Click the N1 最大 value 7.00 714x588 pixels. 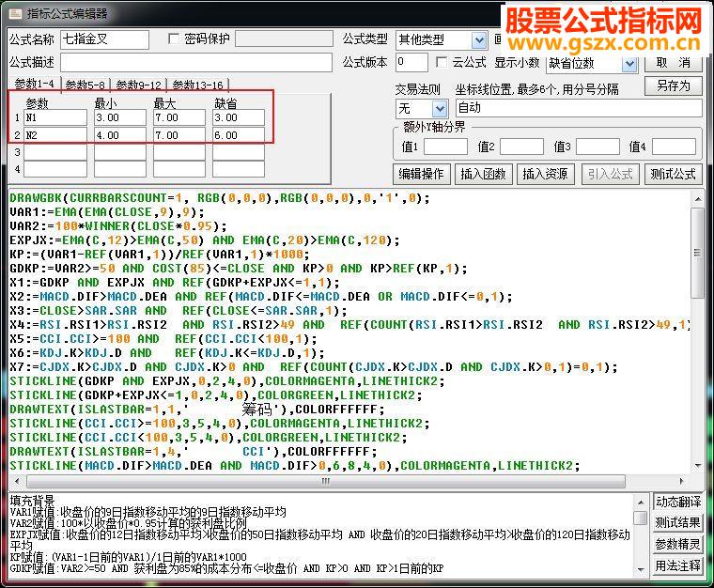click(179, 117)
